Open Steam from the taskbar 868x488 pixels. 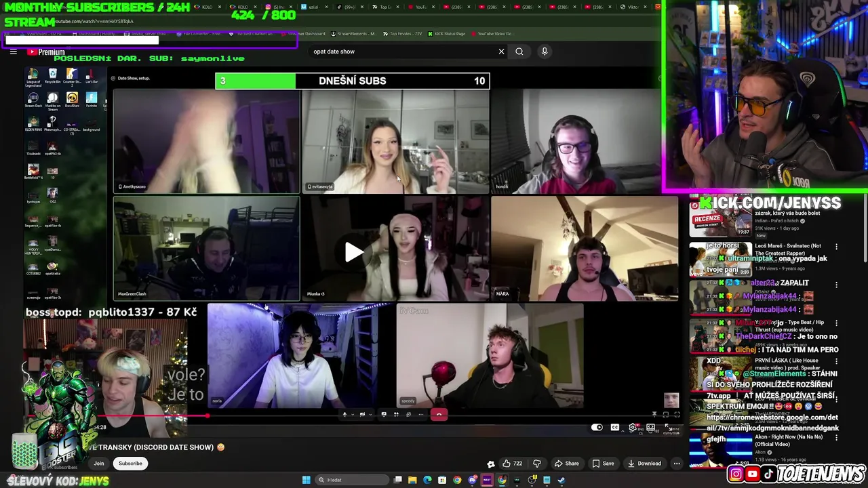(x=561, y=480)
